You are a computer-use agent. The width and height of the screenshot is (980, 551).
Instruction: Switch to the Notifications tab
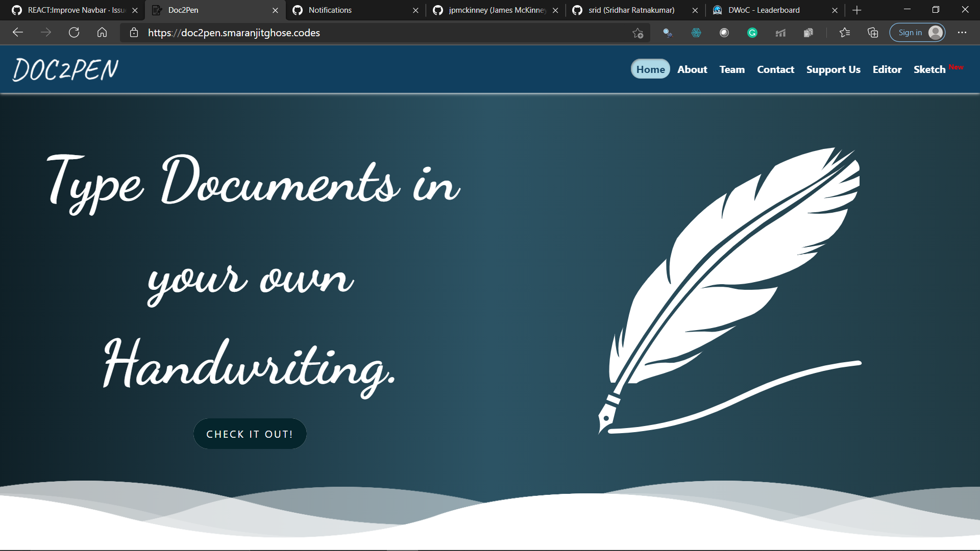330,10
